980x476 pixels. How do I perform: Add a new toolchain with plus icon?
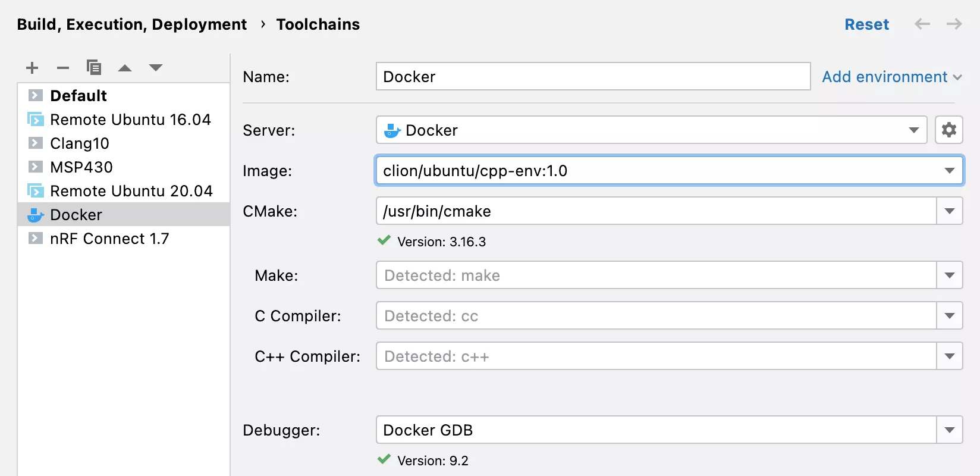click(32, 68)
